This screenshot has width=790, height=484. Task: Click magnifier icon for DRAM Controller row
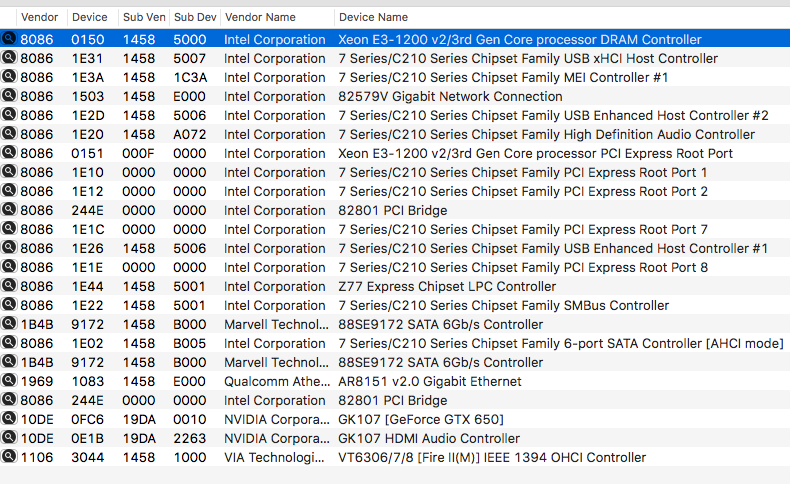coord(10,39)
